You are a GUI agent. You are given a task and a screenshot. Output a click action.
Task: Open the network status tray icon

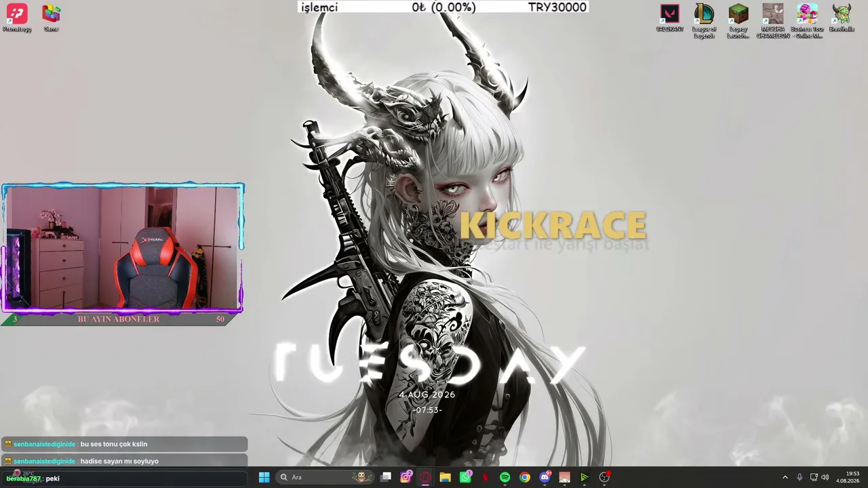pyautogui.click(x=814, y=477)
